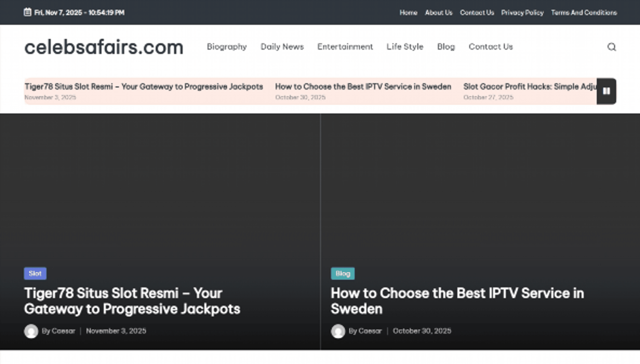
Task: Open the Biography menu item
Action: (x=227, y=47)
